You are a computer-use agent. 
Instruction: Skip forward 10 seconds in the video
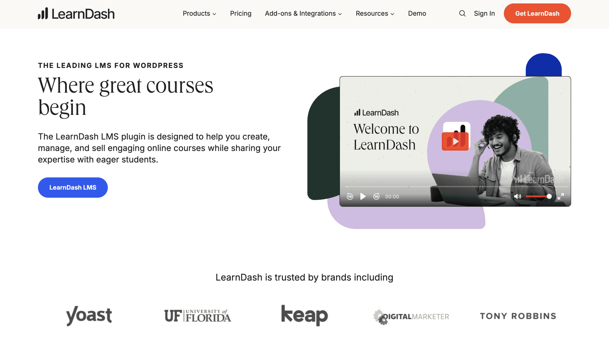[376, 196]
